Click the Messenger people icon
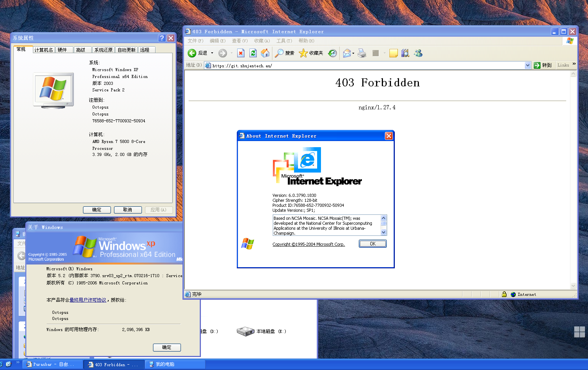Screen dimensions: 588x370 coord(418,53)
